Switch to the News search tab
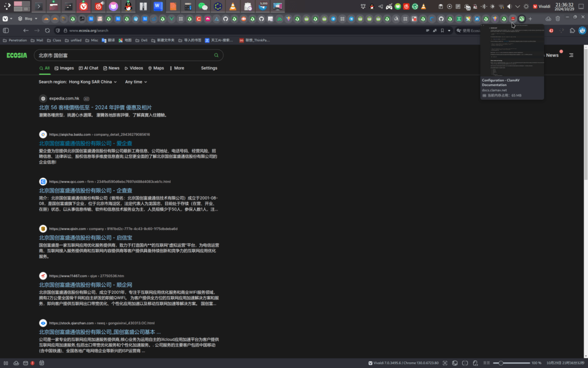 (x=111, y=68)
